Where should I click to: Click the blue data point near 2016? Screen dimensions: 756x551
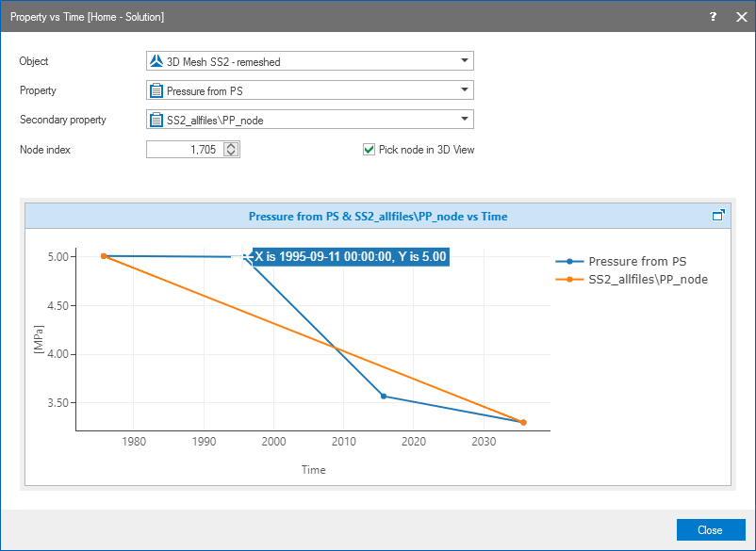click(383, 396)
